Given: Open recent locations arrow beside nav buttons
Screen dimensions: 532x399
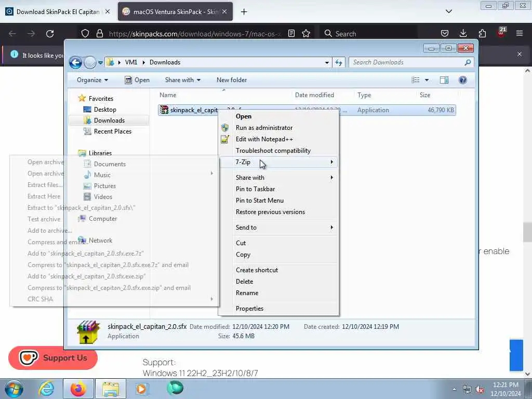Looking at the screenshot, I should pyautogui.click(x=100, y=63).
